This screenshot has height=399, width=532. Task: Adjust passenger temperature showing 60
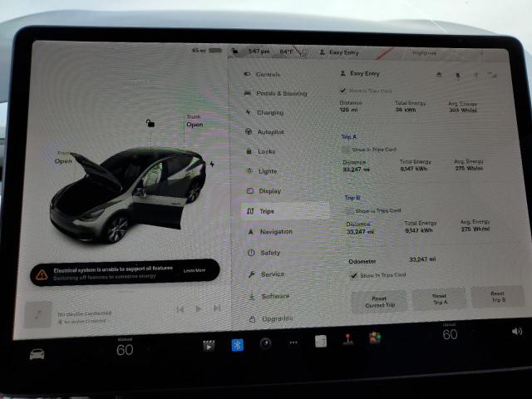coord(450,334)
